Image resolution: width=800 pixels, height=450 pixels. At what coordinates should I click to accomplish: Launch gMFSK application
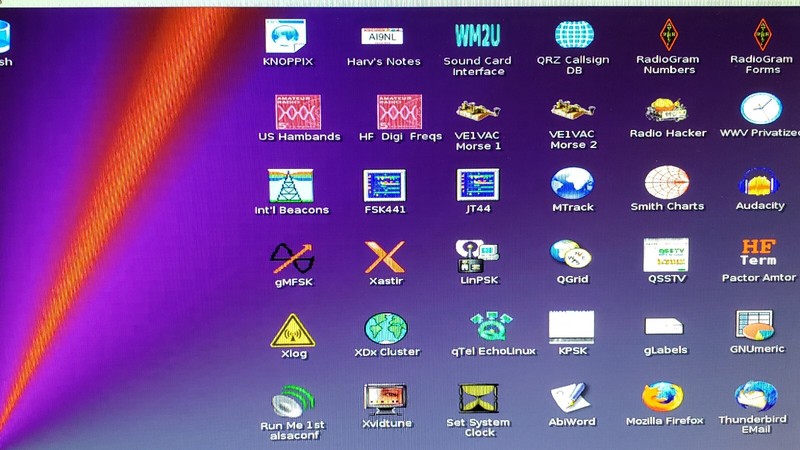coord(292,259)
